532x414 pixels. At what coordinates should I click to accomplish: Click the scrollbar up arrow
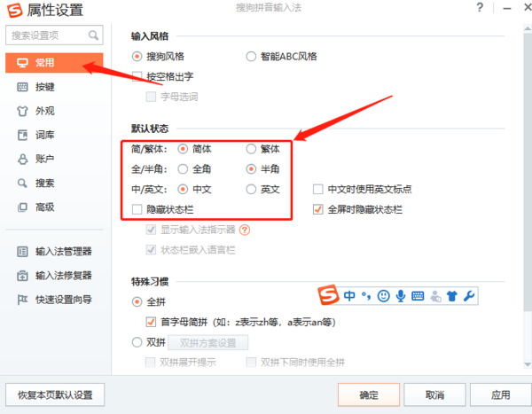tap(528, 28)
